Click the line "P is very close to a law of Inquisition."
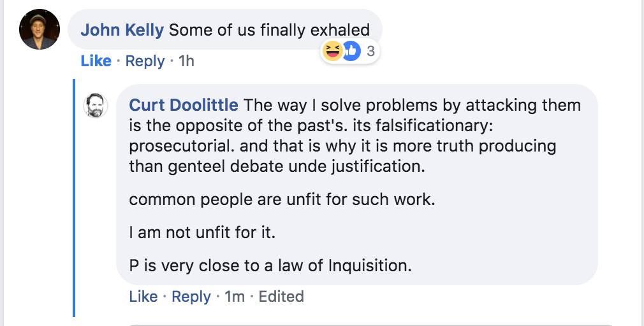This screenshot has width=644, height=326. (270, 265)
